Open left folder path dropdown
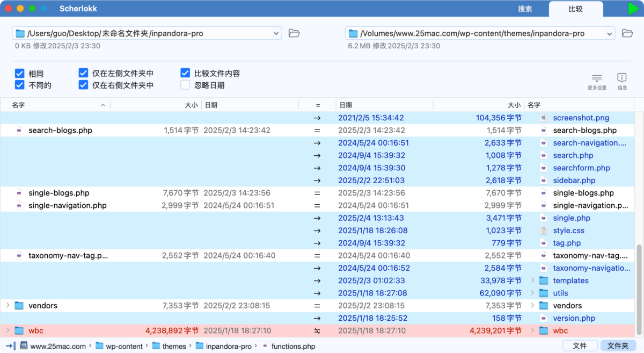644x353 pixels. (x=276, y=33)
